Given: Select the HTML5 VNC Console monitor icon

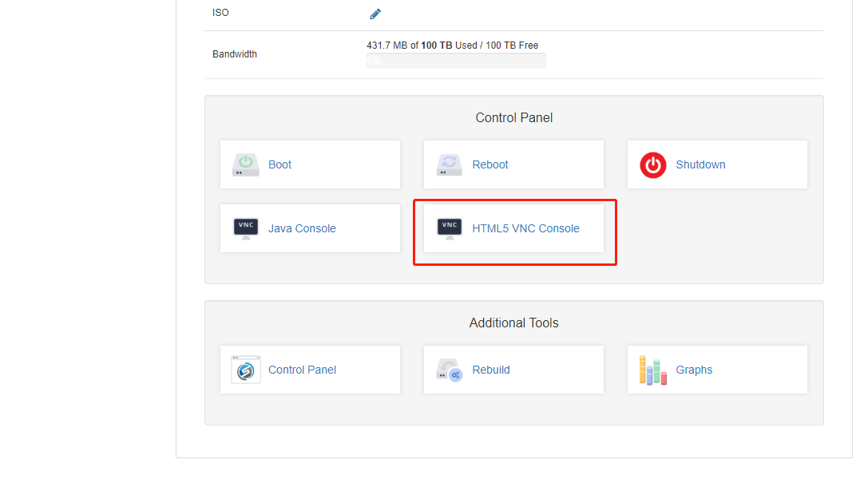Looking at the screenshot, I should pyautogui.click(x=449, y=228).
